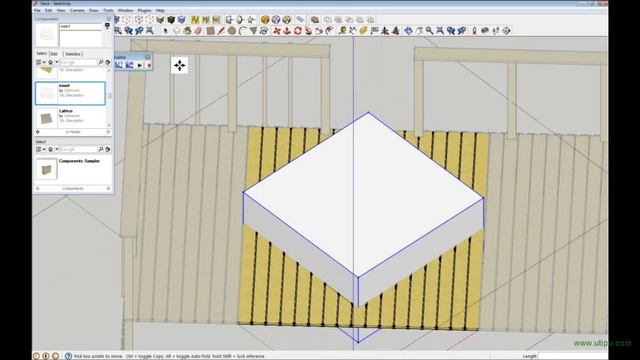Screen dimensions: 640x360
Task: Open the Window menu
Action: [x=125, y=10]
